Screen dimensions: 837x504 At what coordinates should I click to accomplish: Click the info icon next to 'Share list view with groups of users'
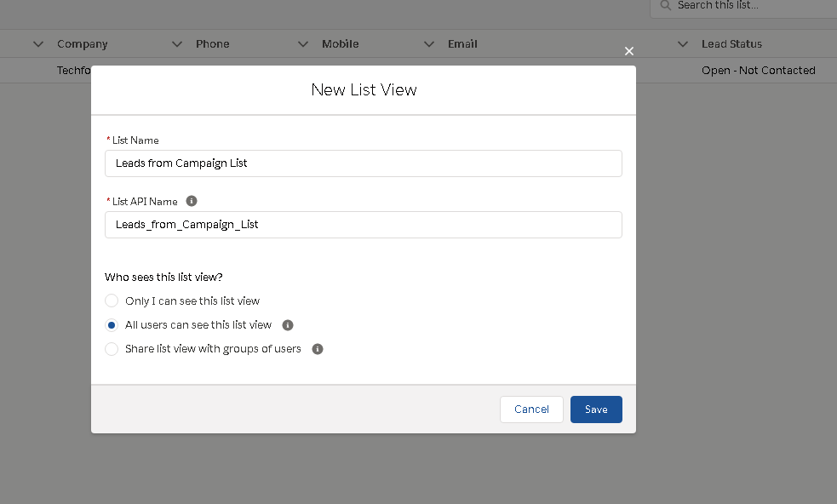click(x=317, y=348)
